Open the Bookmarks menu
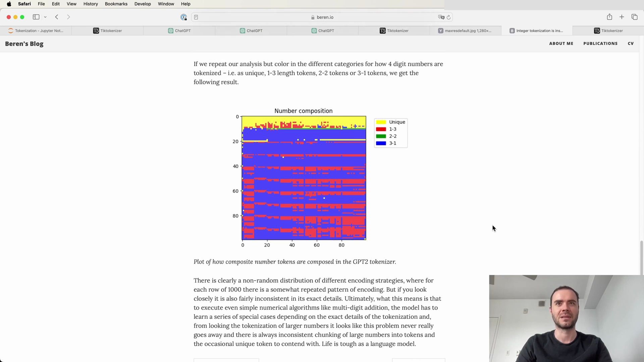Viewport: 644px width, 362px height. [116, 4]
